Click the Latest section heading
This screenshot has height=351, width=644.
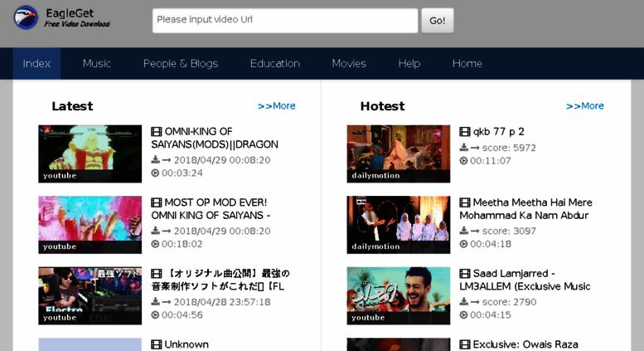pos(72,106)
